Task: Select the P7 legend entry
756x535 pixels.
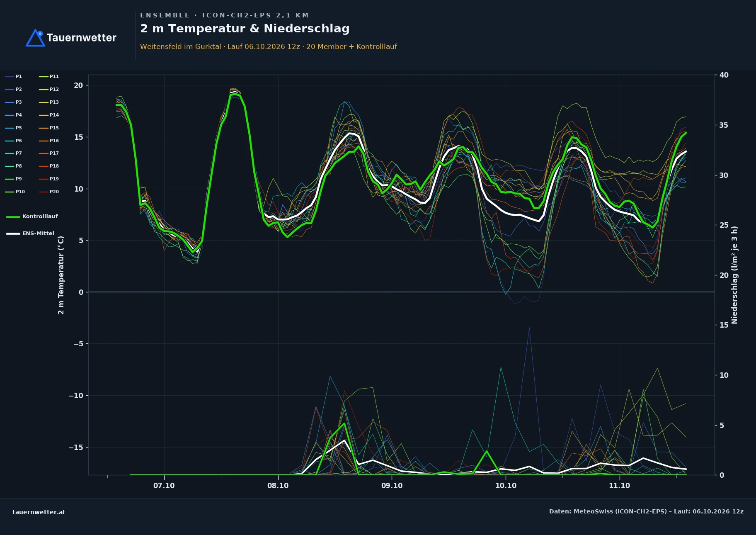Action: point(14,153)
